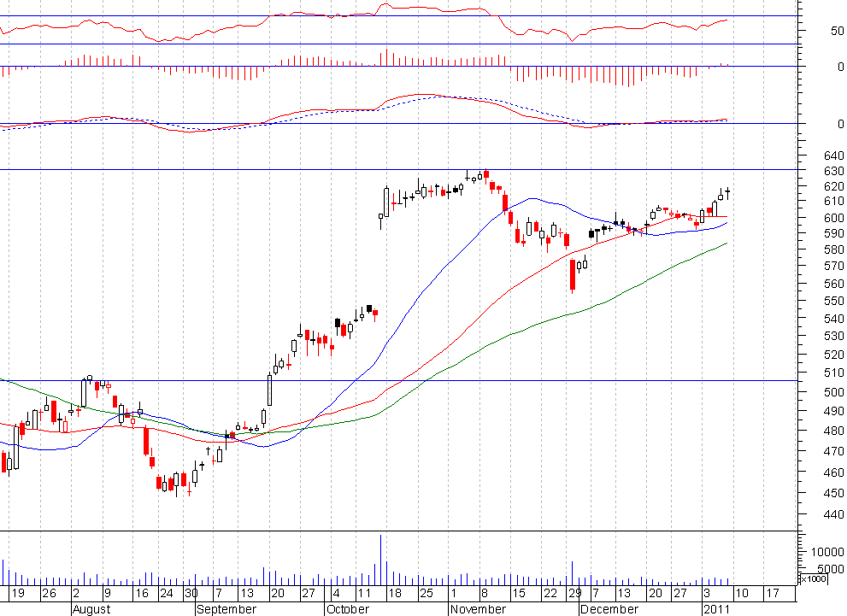
Task: Click the 640 price axis label
Action: [833, 155]
